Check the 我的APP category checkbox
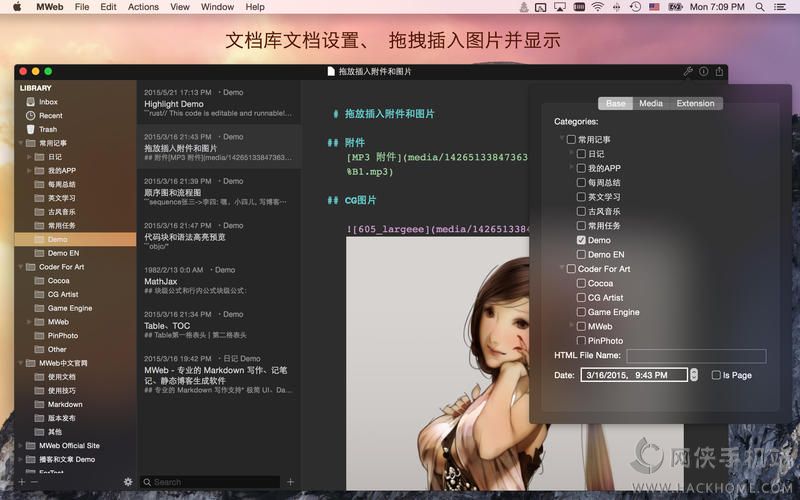The image size is (800, 500). click(x=581, y=168)
